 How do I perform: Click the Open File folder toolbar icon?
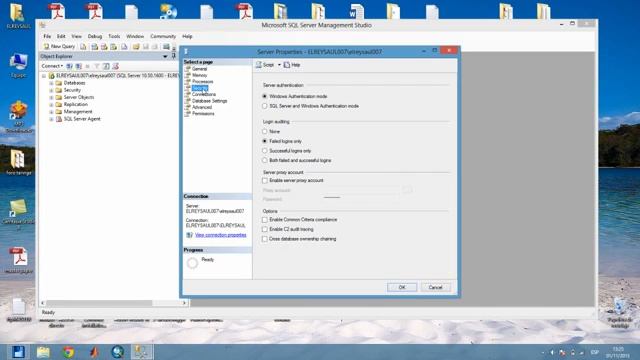(136, 47)
